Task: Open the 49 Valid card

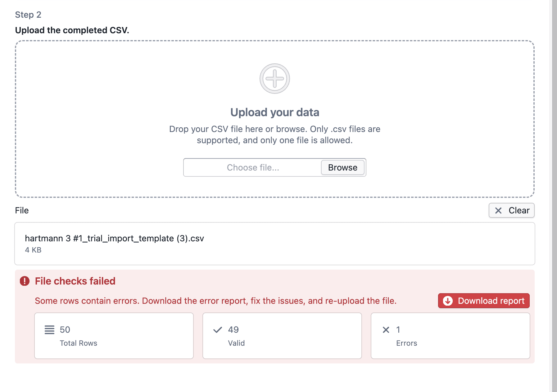Action: 282,336
